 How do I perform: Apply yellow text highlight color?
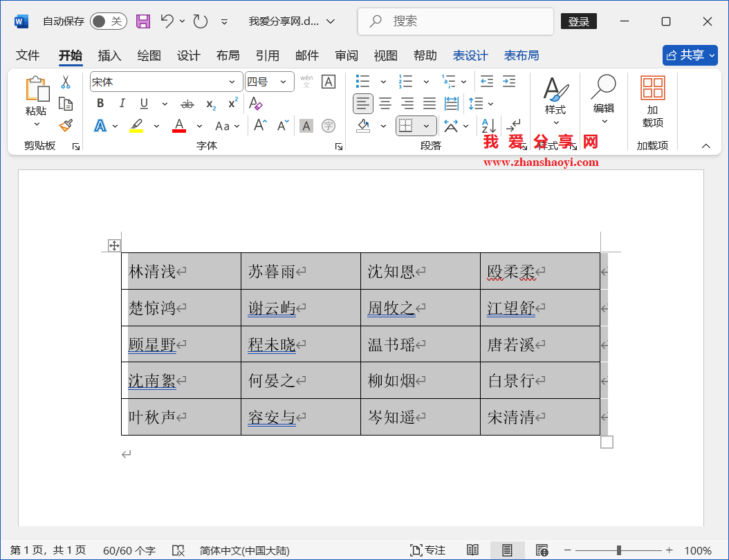click(136, 126)
